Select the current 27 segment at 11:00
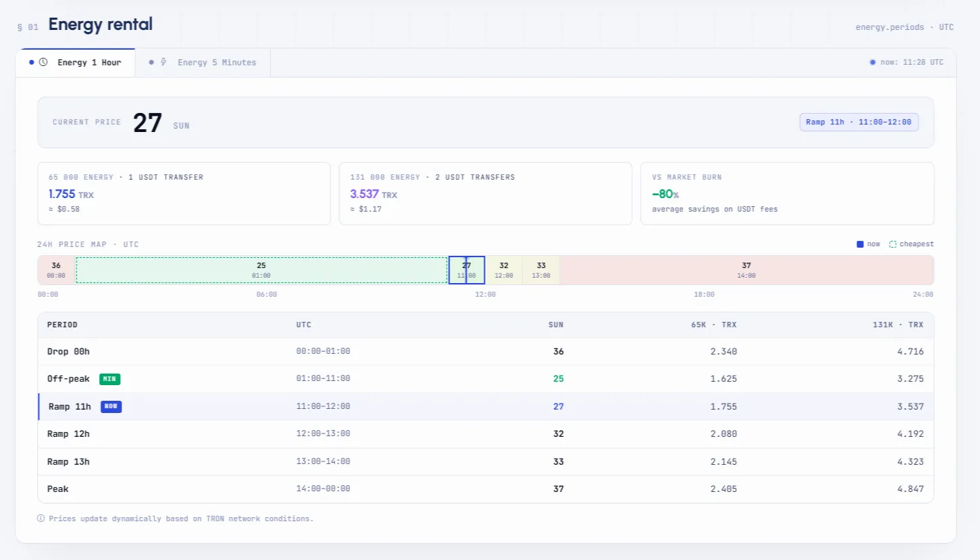Screen dimensions: 980x560 [467, 270]
